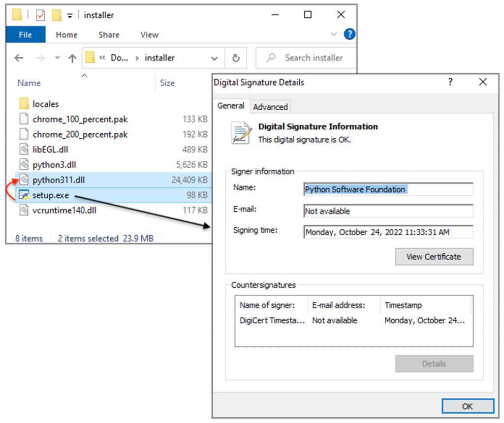Viewport: 504px width, 423px height.
Task: Open the File tab in Explorer
Action: [x=26, y=35]
